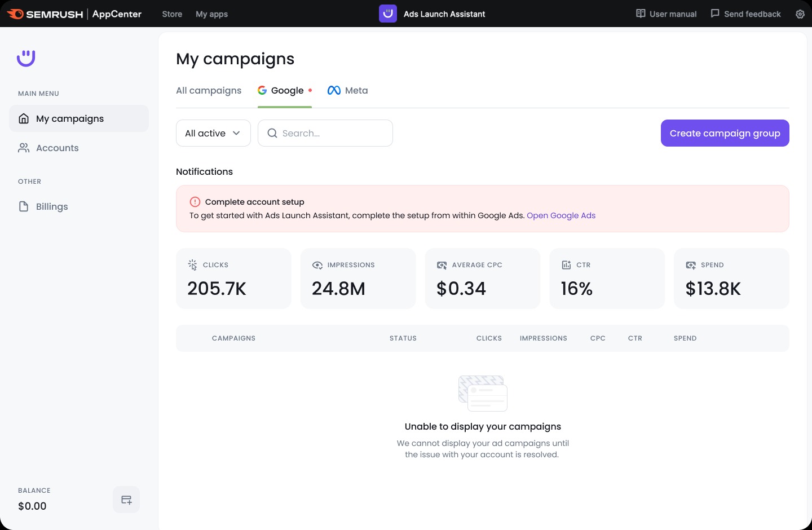The height and width of the screenshot is (530, 812).
Task: Click the 205.7K clicks value
Action: (x=217, y=289)
